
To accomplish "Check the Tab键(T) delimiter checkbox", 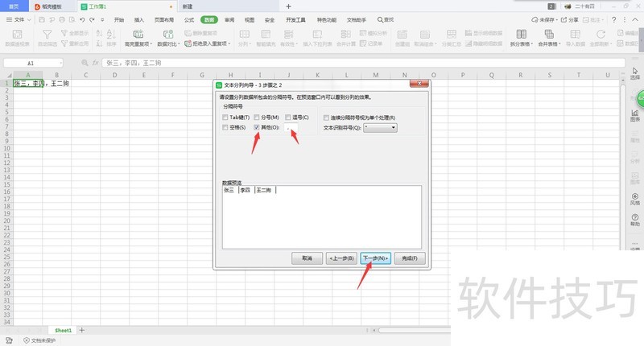I will click(x=225, y=117).
